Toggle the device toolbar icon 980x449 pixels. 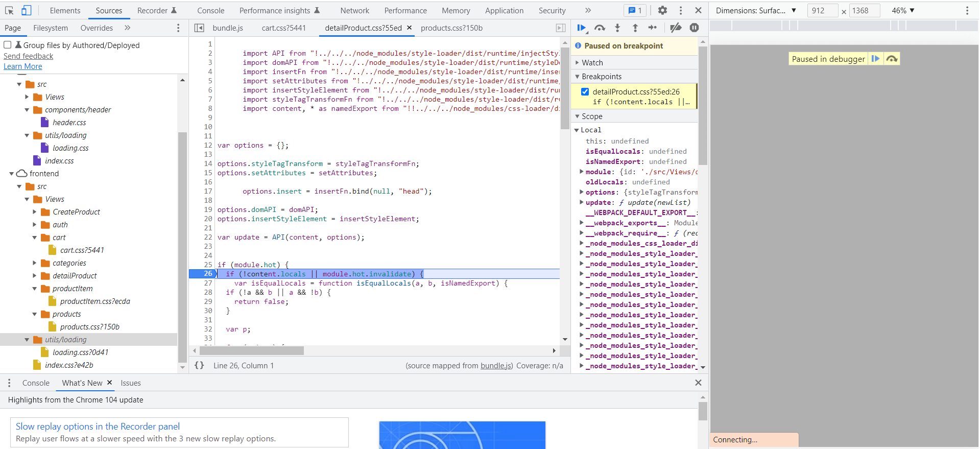26,10
